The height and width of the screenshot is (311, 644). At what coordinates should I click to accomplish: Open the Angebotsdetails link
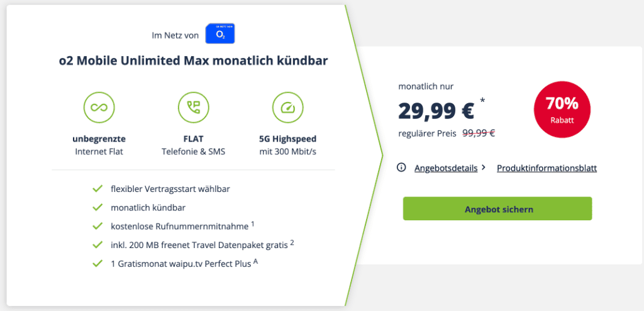coord(446,168)
